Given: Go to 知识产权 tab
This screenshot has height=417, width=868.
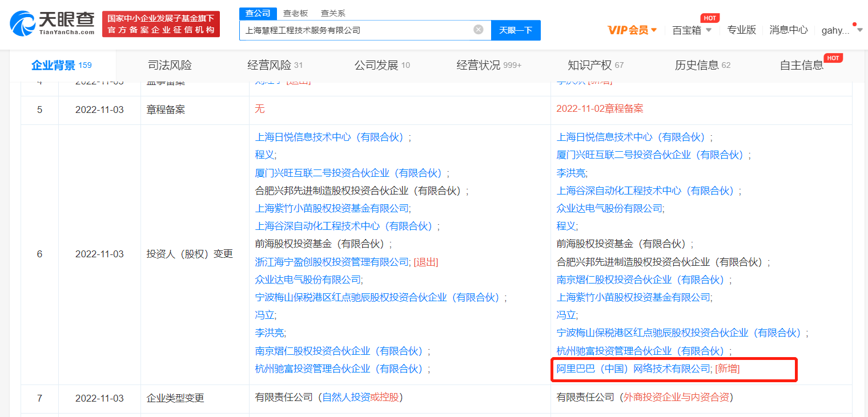Looking at the screenshot, I should pyautogui.click(x=595, y=65).
